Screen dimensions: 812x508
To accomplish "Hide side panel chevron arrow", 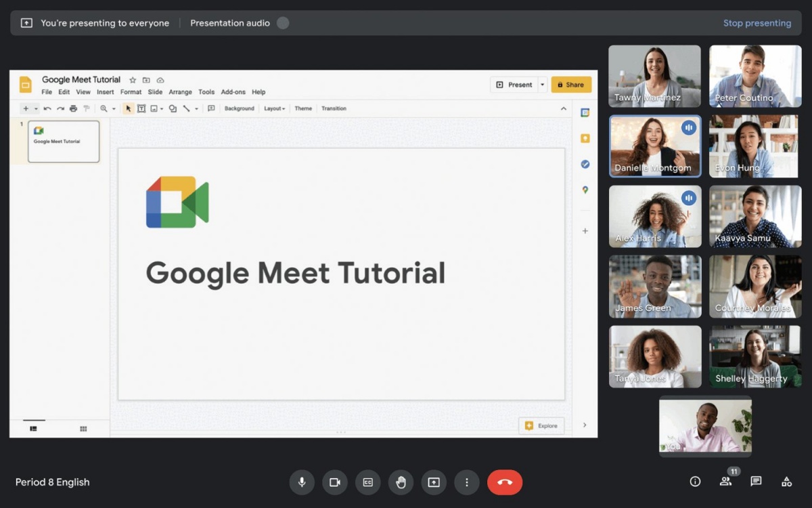I will pyautogui.click(x=585, y=425).
